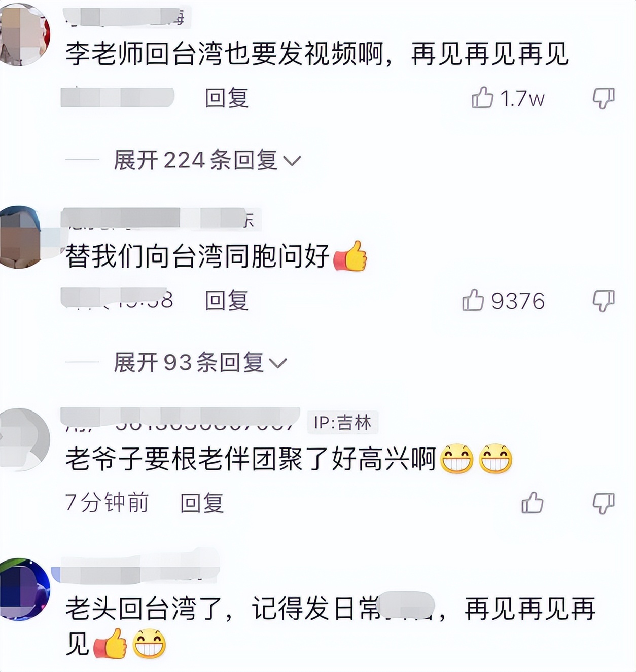The width and height of the screenshot is (636, 672).
Task: Like the comment with 1.7w likes
Action: pos(482,98)
